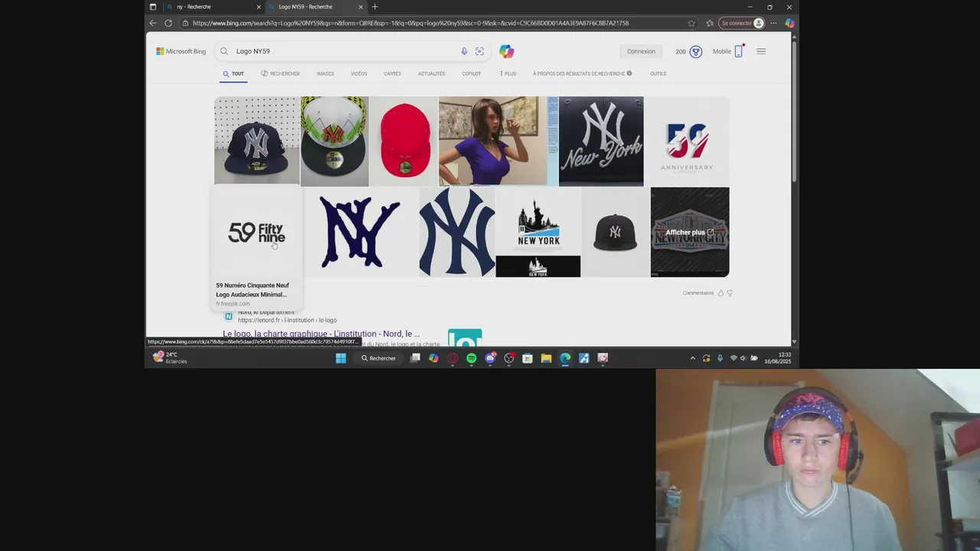Open a new browser tab with plus
This screenshot has height=551, width=980.
point(374,7)
